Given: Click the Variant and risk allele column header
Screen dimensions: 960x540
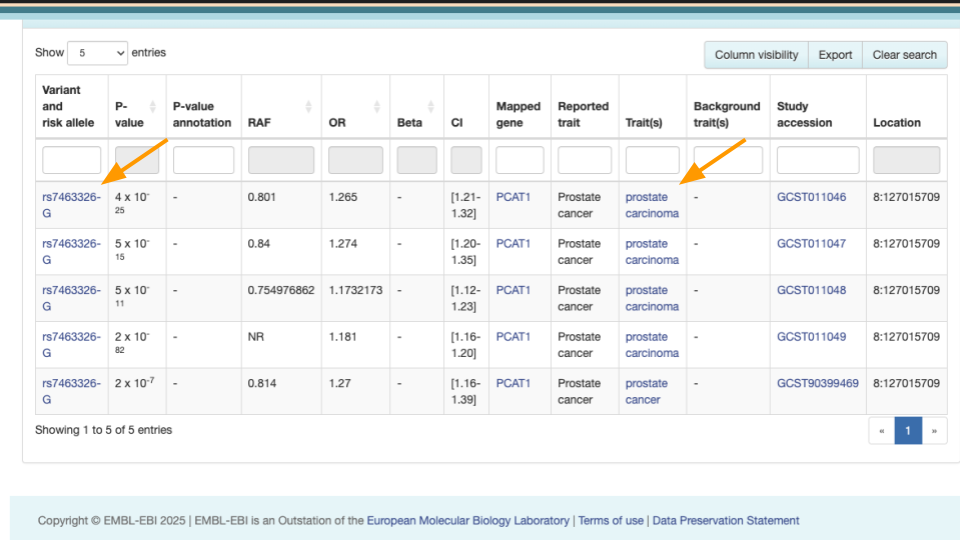Looking at the screenshot, I should [x=72, y=107].
